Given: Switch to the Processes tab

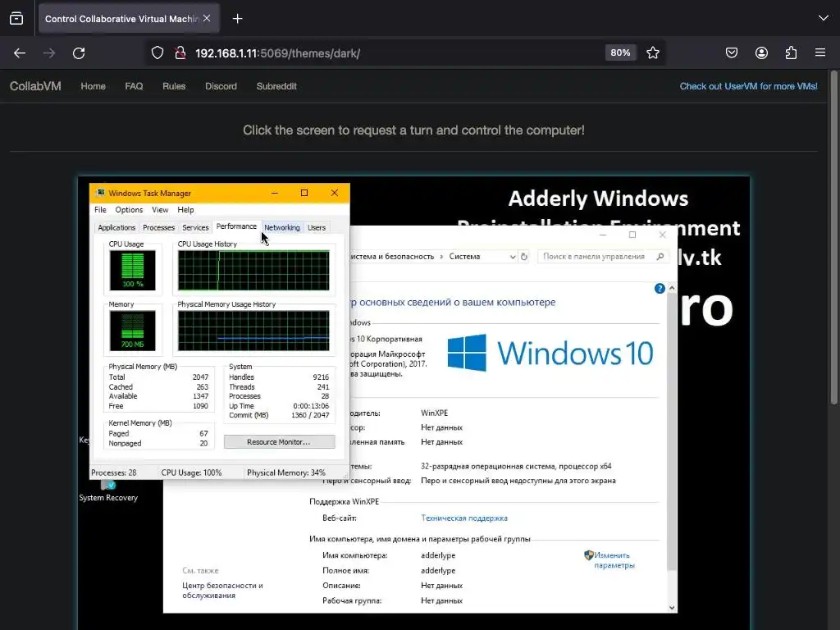Looking at the screenshot, I should 158,228.
